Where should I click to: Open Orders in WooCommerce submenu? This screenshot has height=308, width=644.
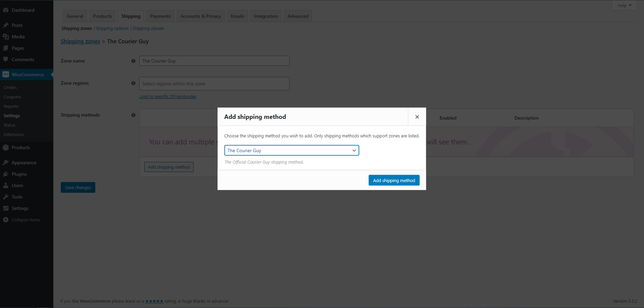point(10,87)
